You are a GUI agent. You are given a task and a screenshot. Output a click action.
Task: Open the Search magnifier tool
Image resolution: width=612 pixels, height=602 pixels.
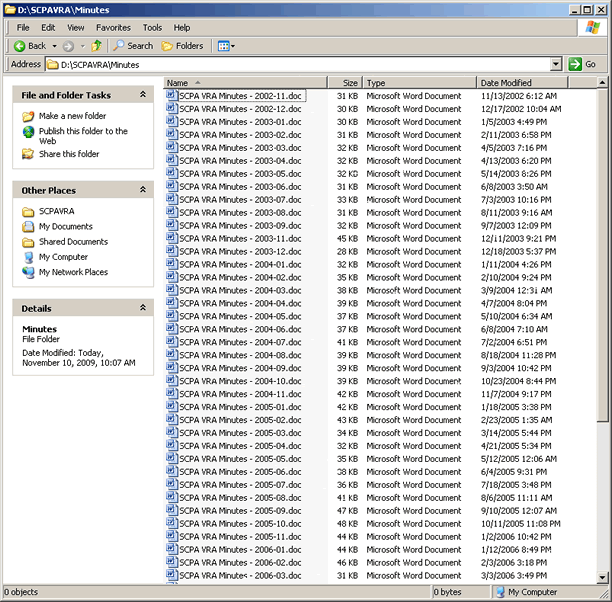tap(133, 46)
